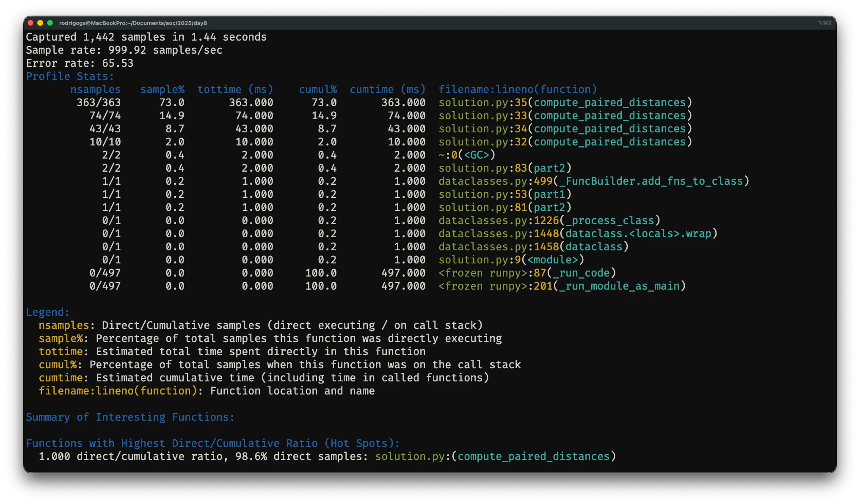860x504 pixels.
Task: Click the 'filename:lineno(function)' column header
Action: pyautogui.click(x=518, y=90)
